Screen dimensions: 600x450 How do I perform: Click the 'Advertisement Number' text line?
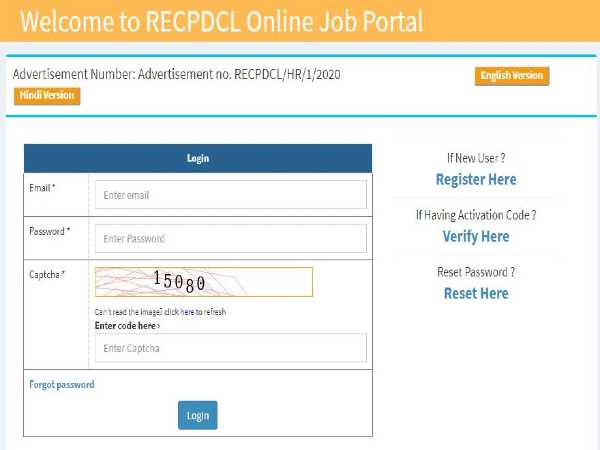tap(176, 74)
